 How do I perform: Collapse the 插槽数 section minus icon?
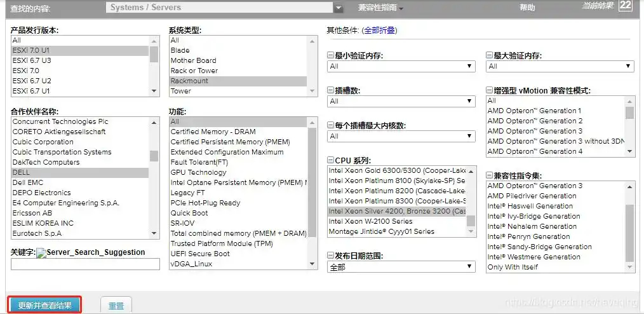331,91
